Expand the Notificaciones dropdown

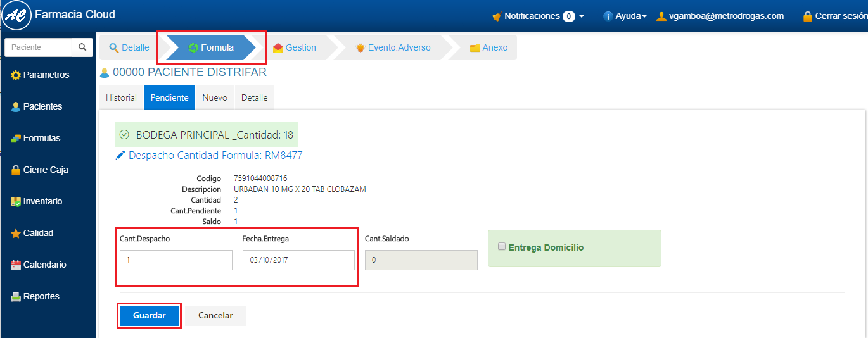(x=538, y=16)
